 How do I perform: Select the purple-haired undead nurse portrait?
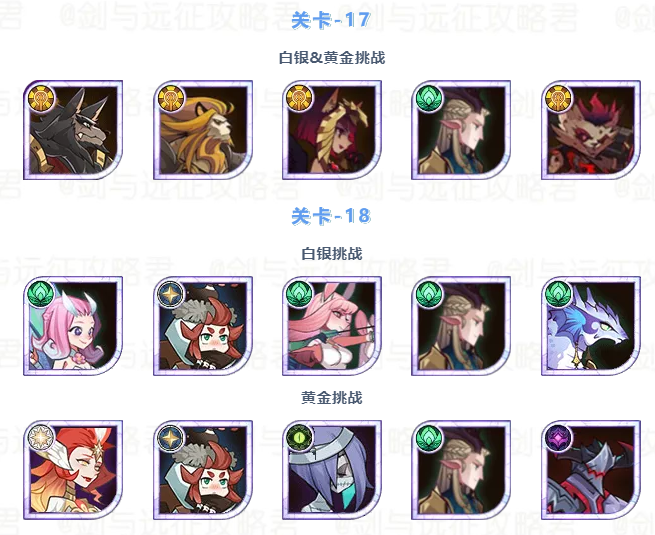click(332, 470)
